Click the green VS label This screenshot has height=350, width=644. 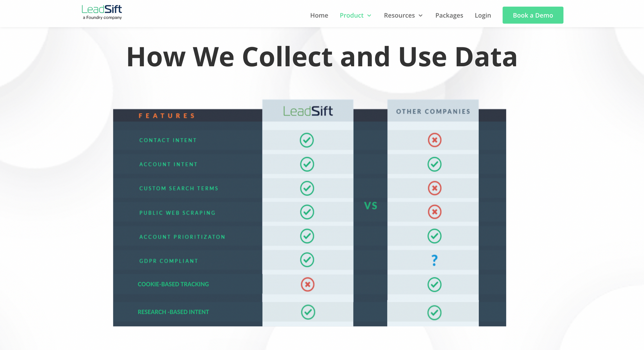[371, 206]
